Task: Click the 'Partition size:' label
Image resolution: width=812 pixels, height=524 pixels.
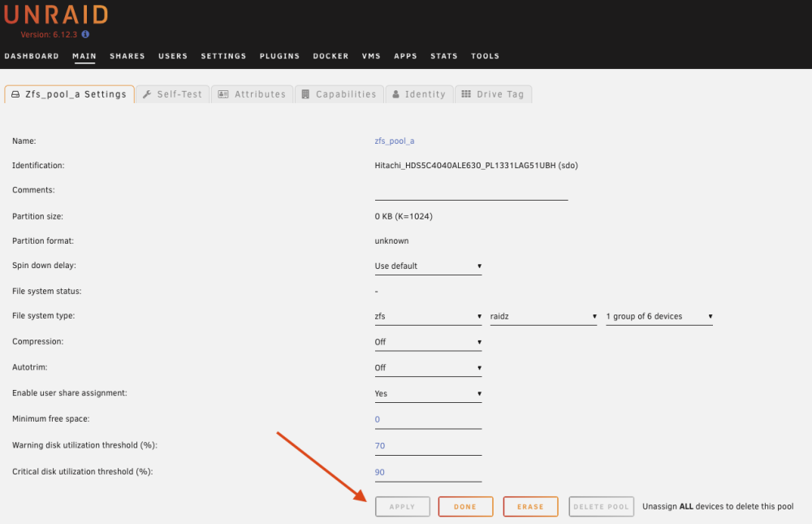Action: click(38, 217)
